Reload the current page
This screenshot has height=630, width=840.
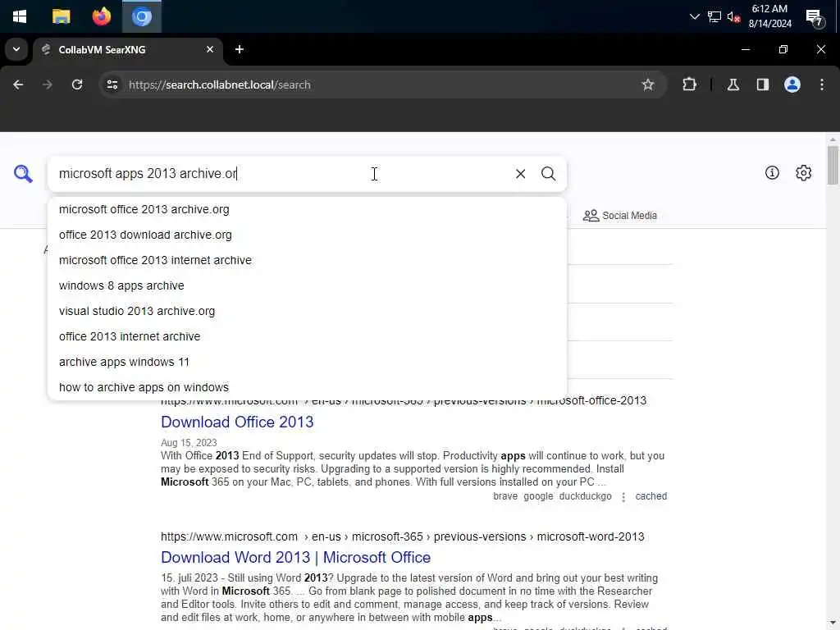tap(77, 84)
